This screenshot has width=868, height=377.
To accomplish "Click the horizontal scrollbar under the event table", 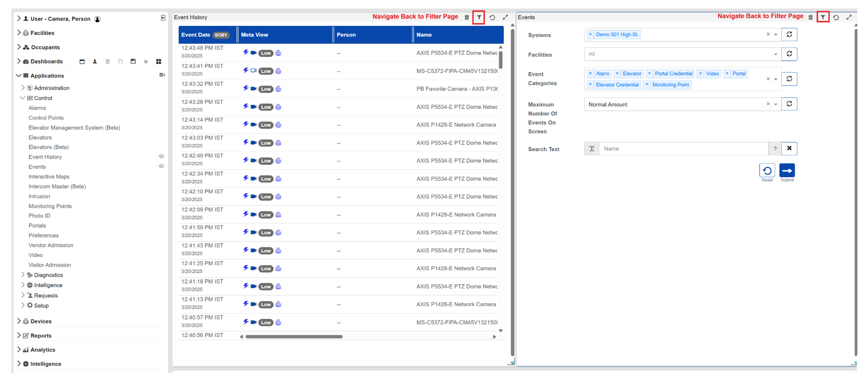I will pyautogui.click(x=294, y=337).
